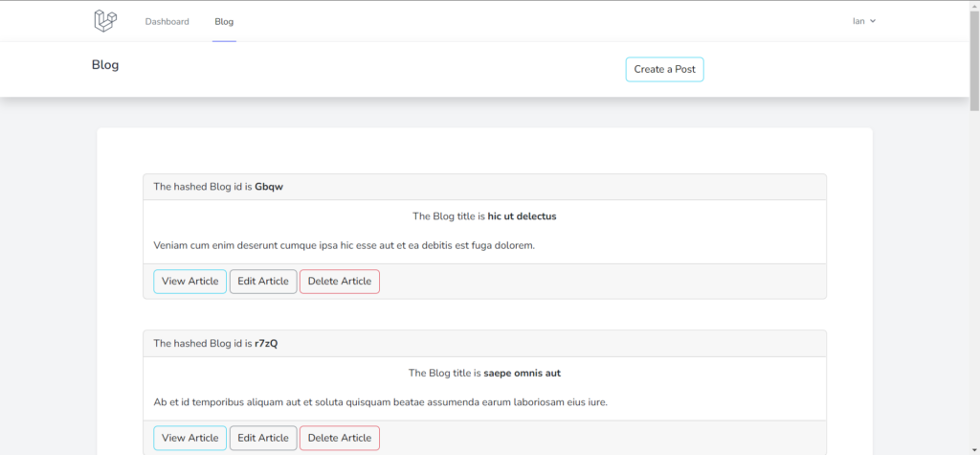Click the page vertical scrollbar thumb
980x455 pixels.
tap(974, 61)
